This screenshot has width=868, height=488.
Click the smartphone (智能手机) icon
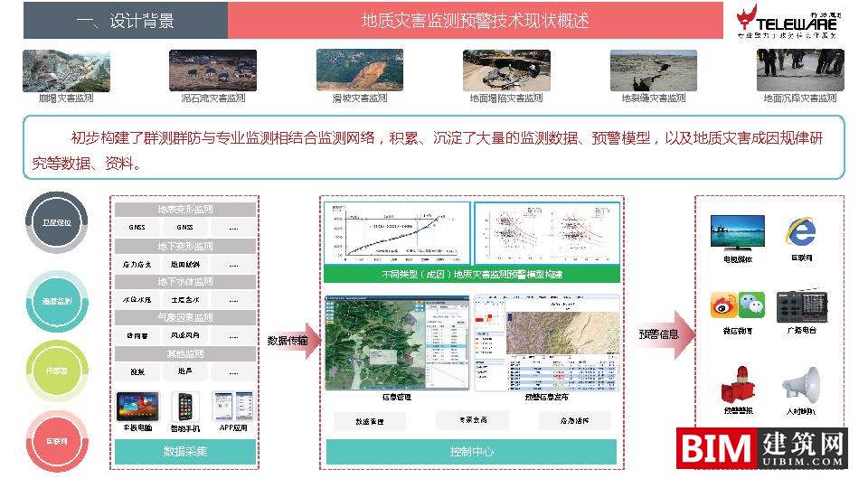pos(186,405)
